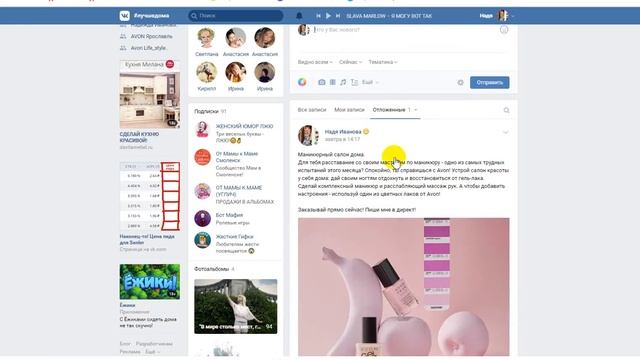Open the Avon Life_style community from sidebar
This screenshot has height=360, width=640.
(x=149, y=48)
